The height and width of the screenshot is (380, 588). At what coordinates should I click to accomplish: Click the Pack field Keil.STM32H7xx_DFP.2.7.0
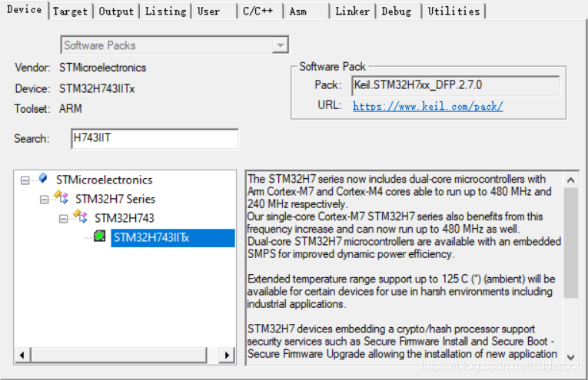(x=455, y=85)
